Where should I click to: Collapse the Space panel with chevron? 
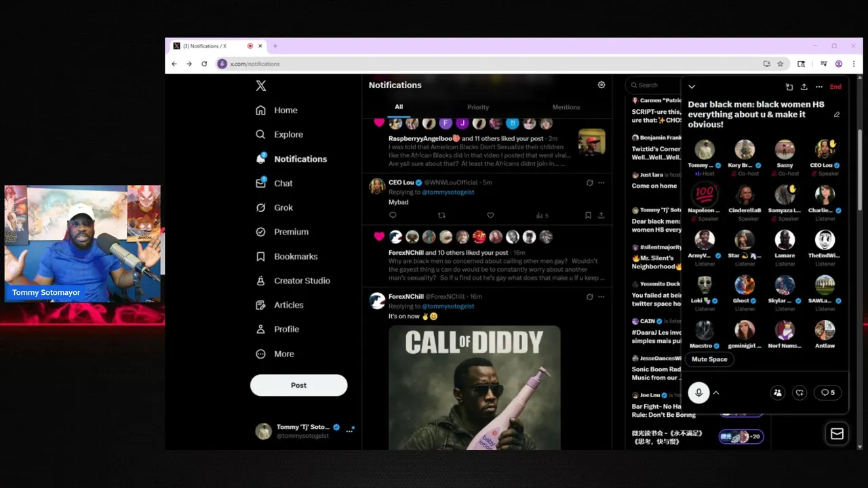point(692,87)
